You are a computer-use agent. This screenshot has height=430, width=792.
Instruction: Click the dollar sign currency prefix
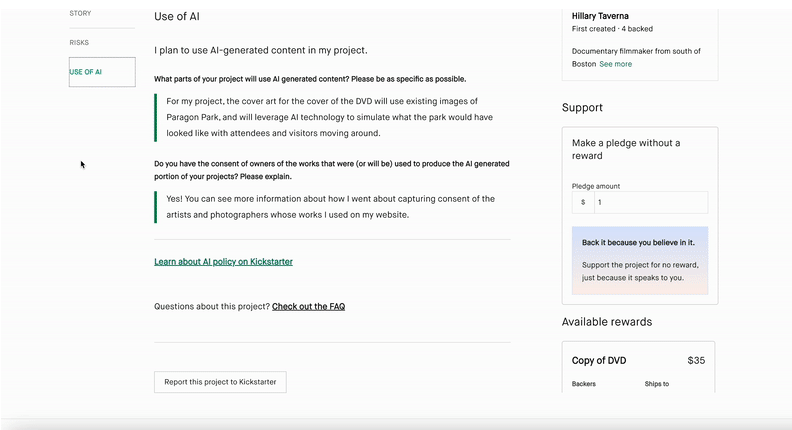click(583, 202)
